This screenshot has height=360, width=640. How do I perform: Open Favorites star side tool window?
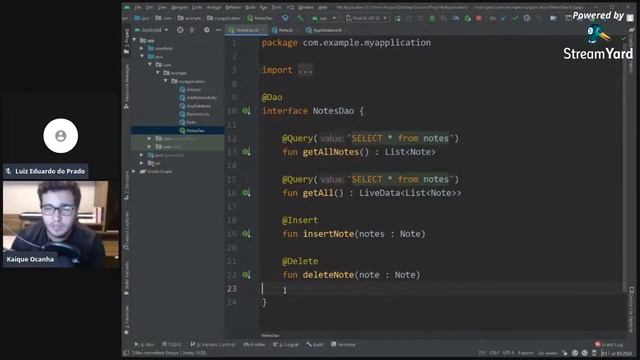[127, 320]
